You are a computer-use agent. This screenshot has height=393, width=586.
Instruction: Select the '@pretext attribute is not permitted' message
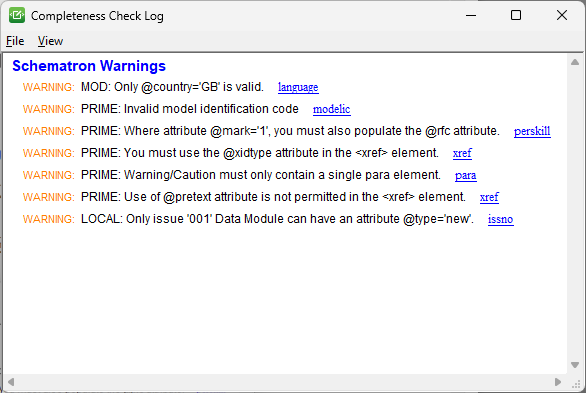[x=274, y=197]
